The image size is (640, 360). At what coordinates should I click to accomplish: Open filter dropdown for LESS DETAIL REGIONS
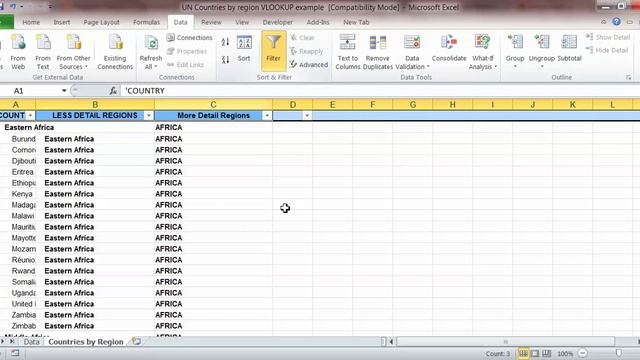click(149, 116)
